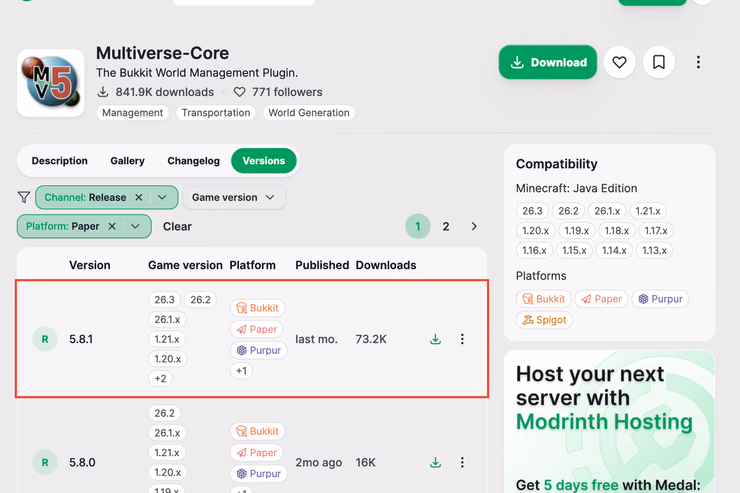Click 1.21.x in the Compatibility panel
The height and width of the screenshot is (493, 740).
pyautogui.click(x=648, y=211)
